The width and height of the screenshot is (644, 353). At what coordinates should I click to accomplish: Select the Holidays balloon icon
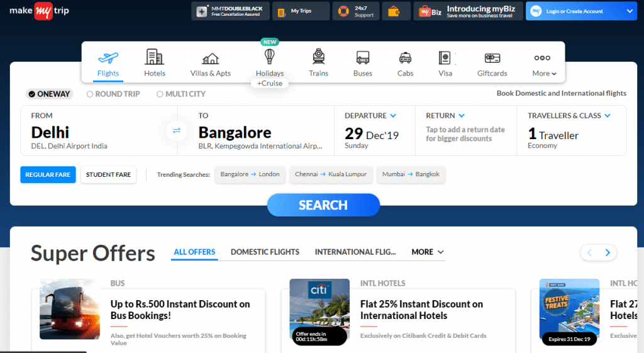click(x=269, y=56)
